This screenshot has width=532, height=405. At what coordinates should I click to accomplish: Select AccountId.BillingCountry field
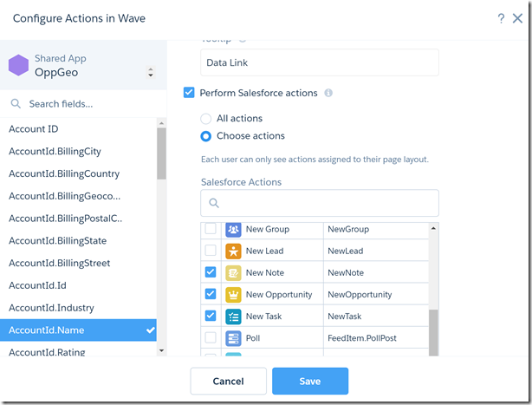point(78,173)
